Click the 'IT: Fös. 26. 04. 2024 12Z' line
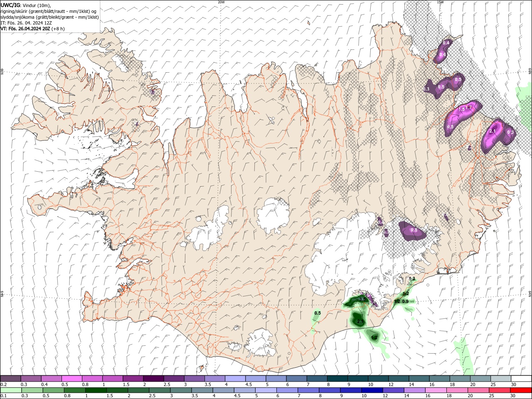Viewport: 532px width, 399px height. (26, 23)
